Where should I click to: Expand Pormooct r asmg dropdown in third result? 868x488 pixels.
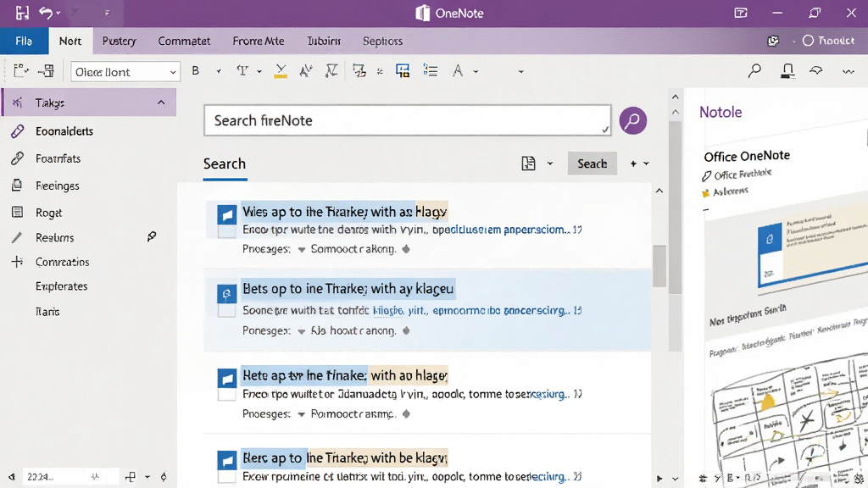pyautogui.click(x=302, y=414)
